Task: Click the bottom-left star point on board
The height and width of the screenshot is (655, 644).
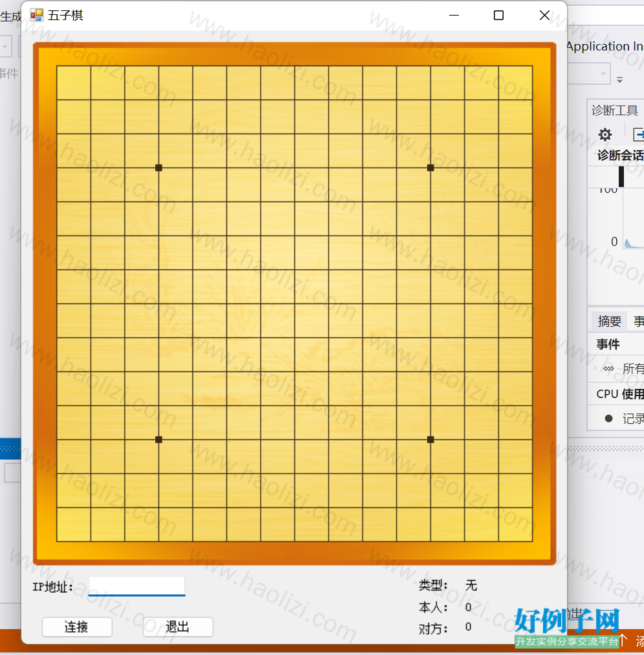Action: [x=159, y=439]
